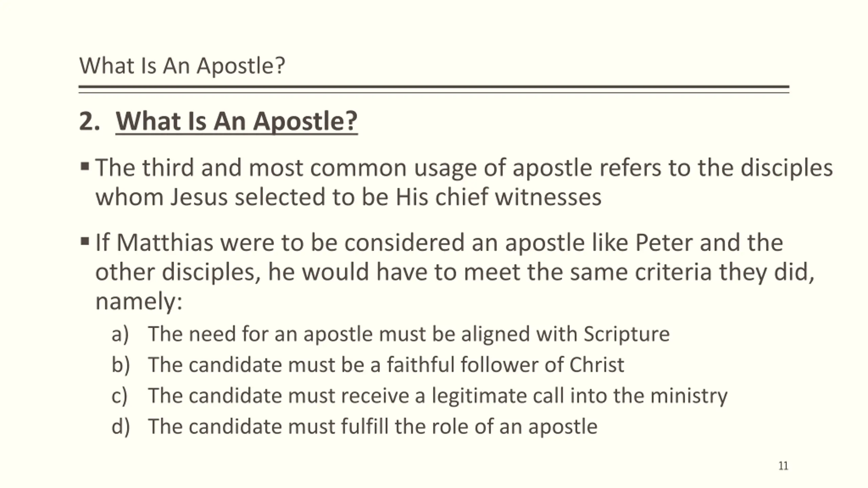Select line 'The candidate must receive a legitimate call'
Screen dimensions: 868x488
tap(438, 396)
